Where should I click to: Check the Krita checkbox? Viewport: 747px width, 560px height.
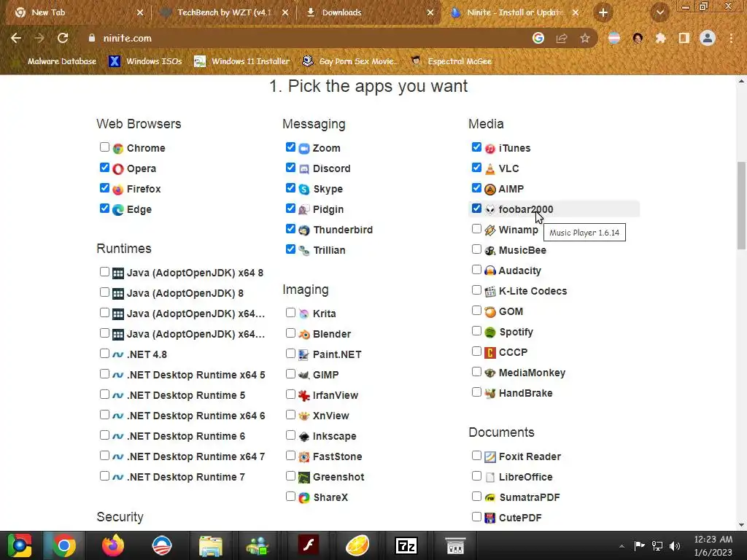290,312
